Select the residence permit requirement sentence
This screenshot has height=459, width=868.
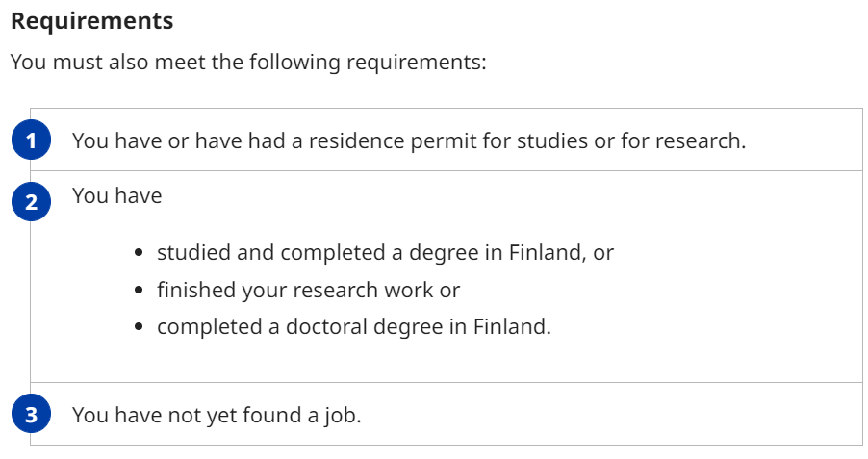409,140
